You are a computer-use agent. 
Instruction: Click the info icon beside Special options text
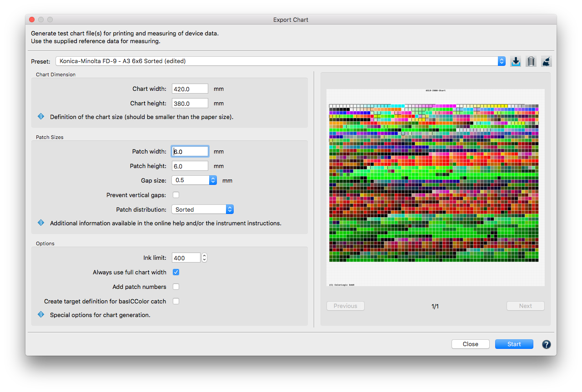click(41, 315)
